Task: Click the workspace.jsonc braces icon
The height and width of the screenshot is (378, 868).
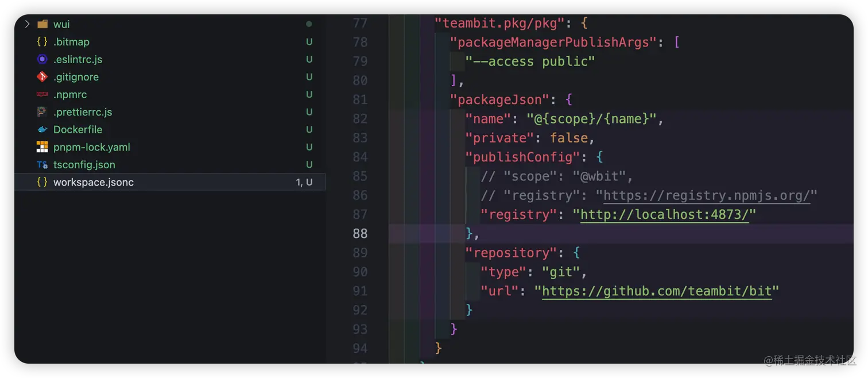Action: [x=42, y=182]
